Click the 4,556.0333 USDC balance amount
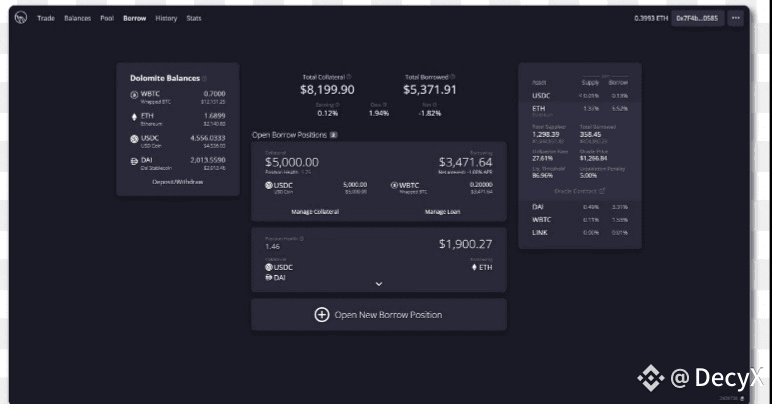The height and width of the screenshot is (404, 772). (x=208, y=138)
